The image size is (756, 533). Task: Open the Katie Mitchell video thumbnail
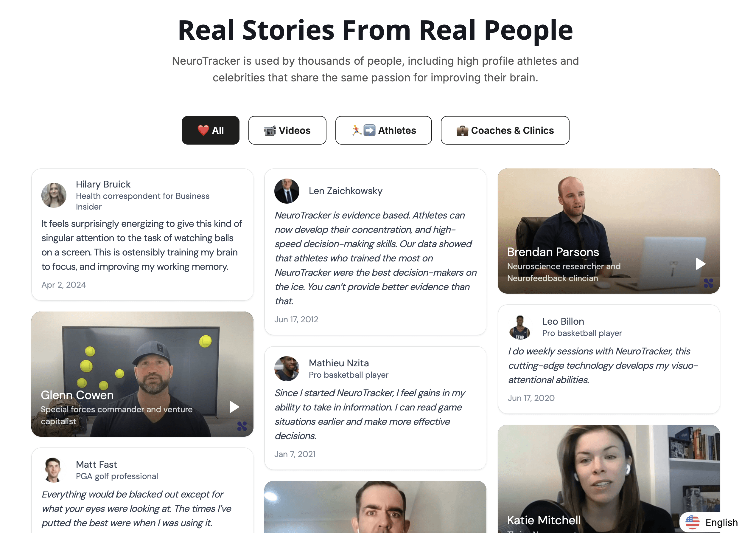coord(609,479)
